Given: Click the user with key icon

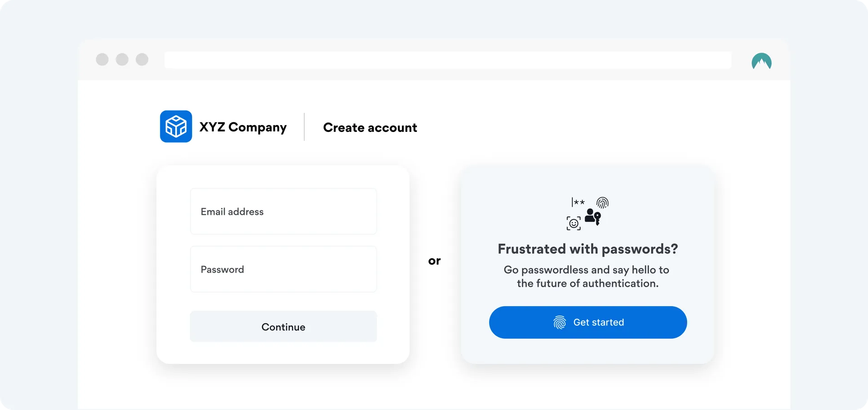Looking at the screenshot, I should tap(593, 217).
